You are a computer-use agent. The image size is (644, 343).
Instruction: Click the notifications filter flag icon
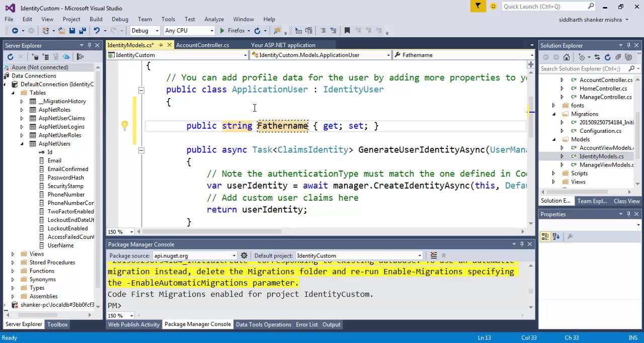(478, 6)
